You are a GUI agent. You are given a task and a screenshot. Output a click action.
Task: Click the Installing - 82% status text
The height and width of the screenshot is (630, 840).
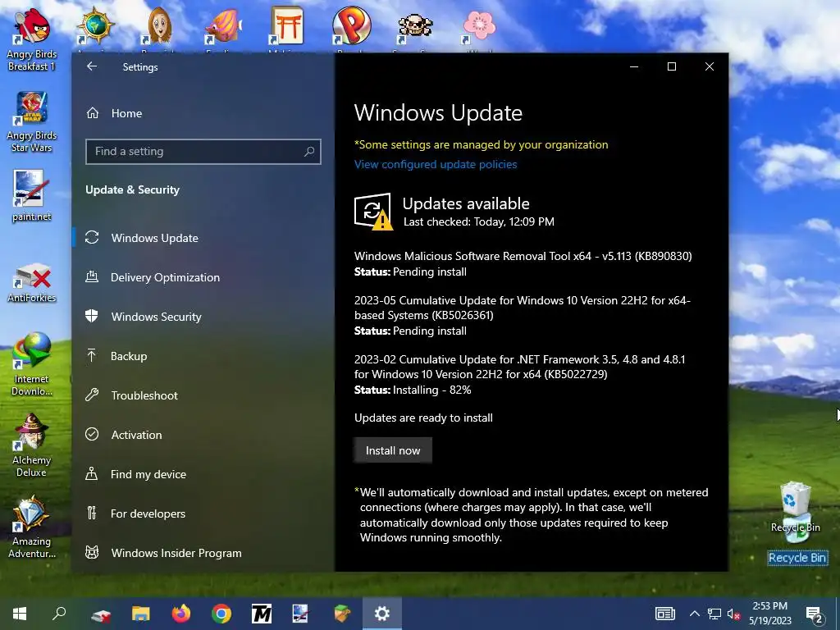(x=431, y=390)
